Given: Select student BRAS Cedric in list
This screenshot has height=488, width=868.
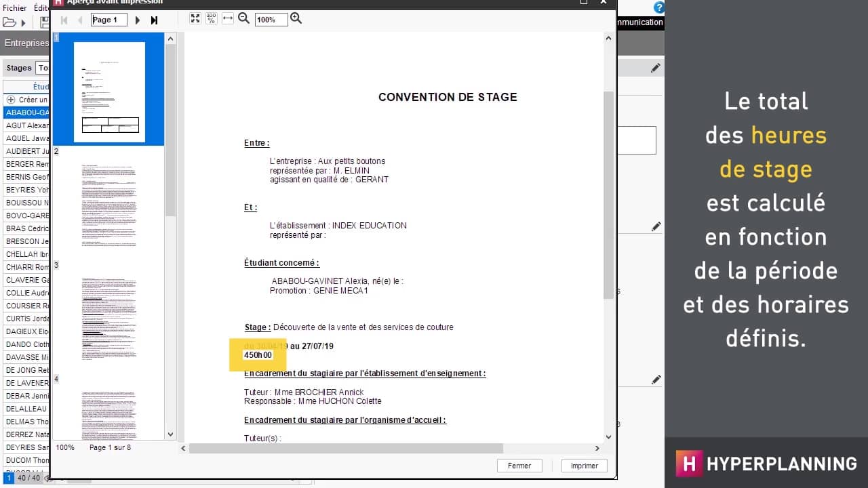Looking at the screenshot, I should pyautogui.click(x=26, y=228).
